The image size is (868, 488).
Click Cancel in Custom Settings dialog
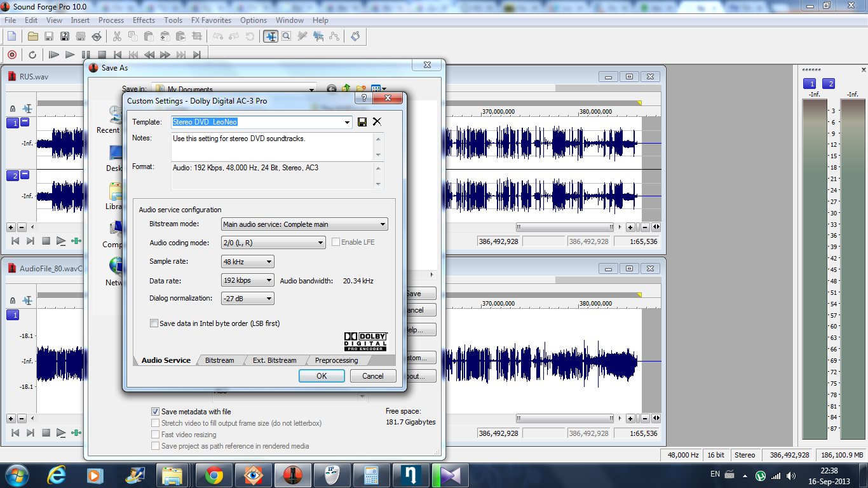373,376
